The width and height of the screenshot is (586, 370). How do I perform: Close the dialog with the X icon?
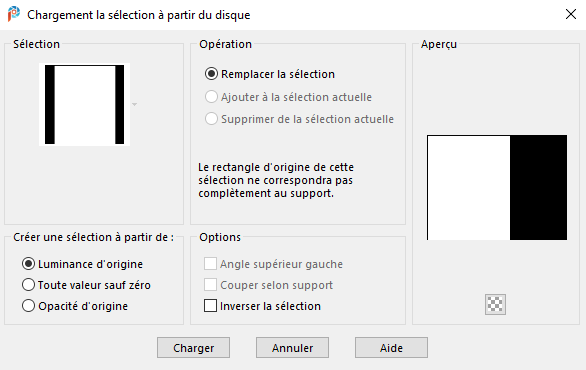571,14
